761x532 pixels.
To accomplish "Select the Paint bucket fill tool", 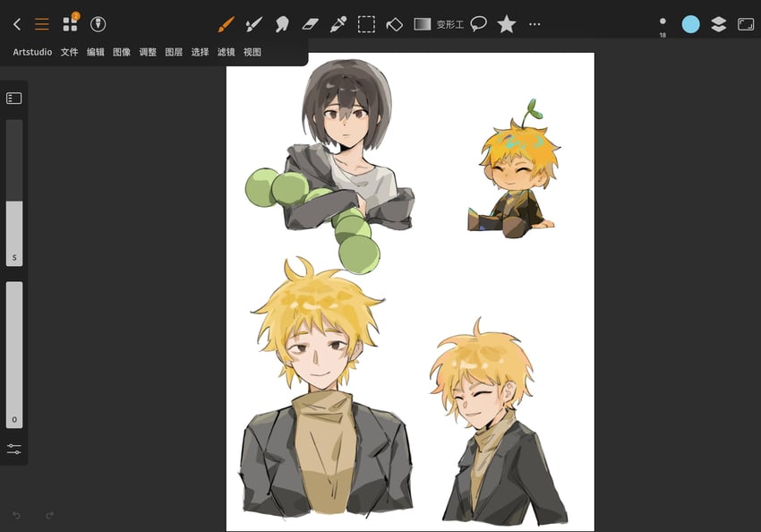I will [x=394, y=24].
